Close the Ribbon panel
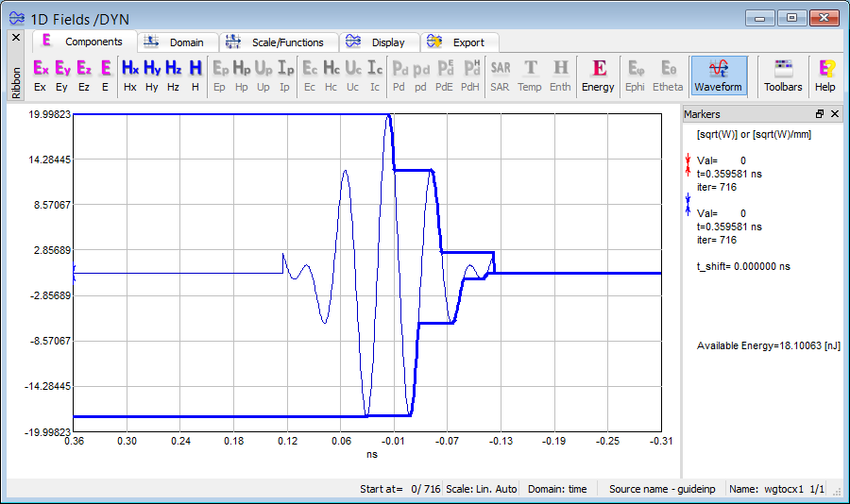850x504 pixels. point(15,38)
